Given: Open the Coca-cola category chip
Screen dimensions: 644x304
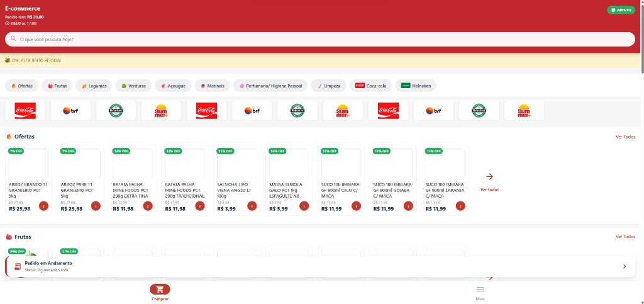Looking at the screenshot, I should pyautogui.click(x=370, y=86).
